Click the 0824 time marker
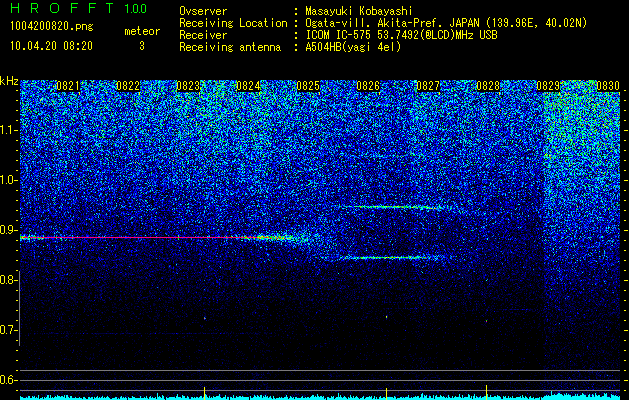This screenshot has height=400, width=629. 248,86
